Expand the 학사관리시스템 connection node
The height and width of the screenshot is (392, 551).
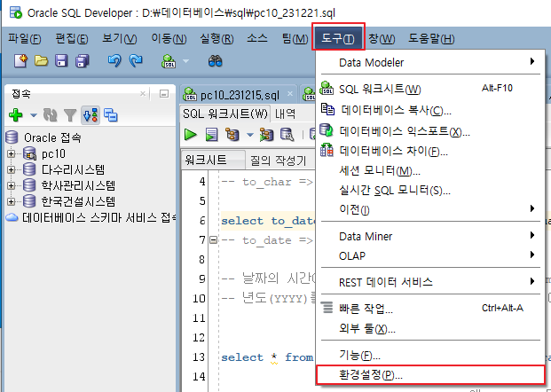coord(11,185)
